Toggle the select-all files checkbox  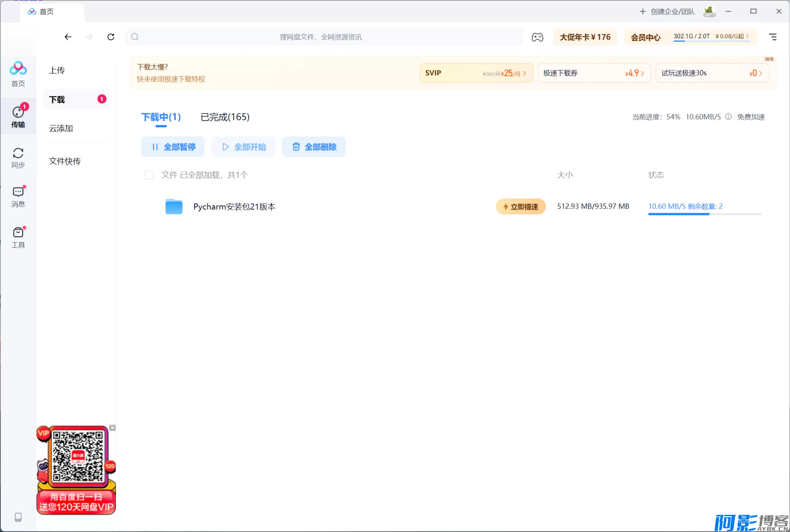coord(149,175)
